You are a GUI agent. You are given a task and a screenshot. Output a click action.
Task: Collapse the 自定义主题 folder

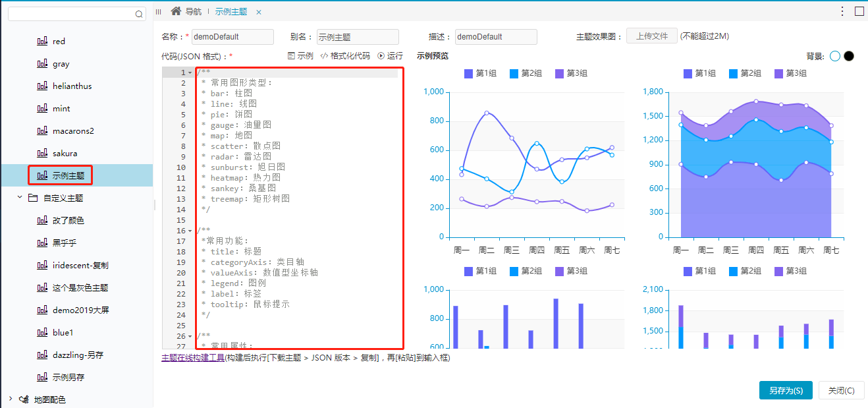20,198
